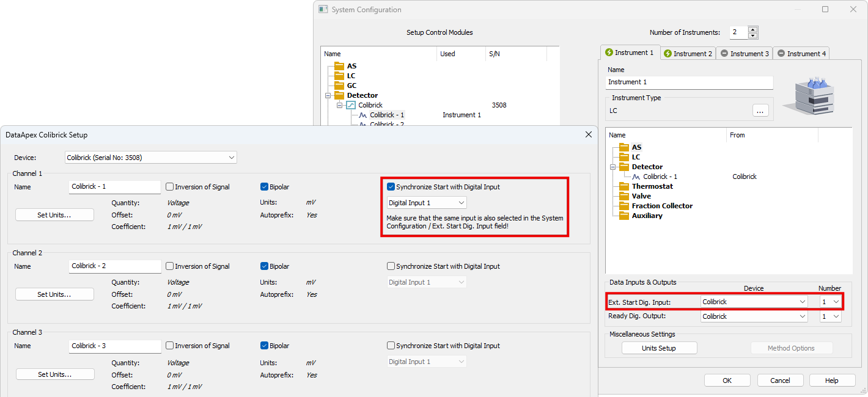Disable Synchronize Start with Digital Input for Channel 1
The width and height of the screenshot is (868, 397).
click(x=391, y=187)
